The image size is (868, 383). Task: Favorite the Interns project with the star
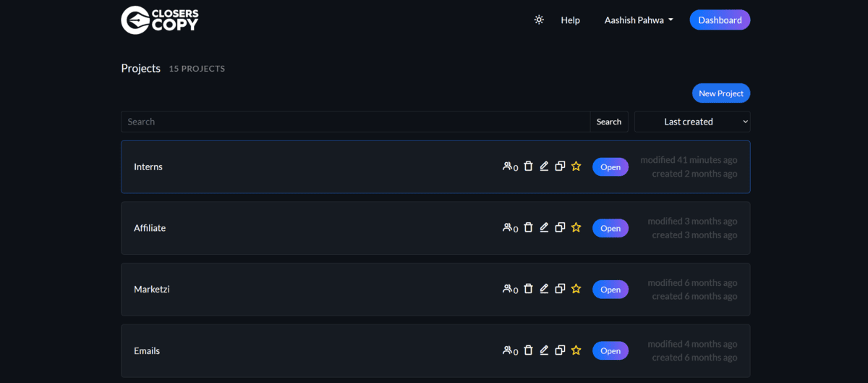pos(576,167)
